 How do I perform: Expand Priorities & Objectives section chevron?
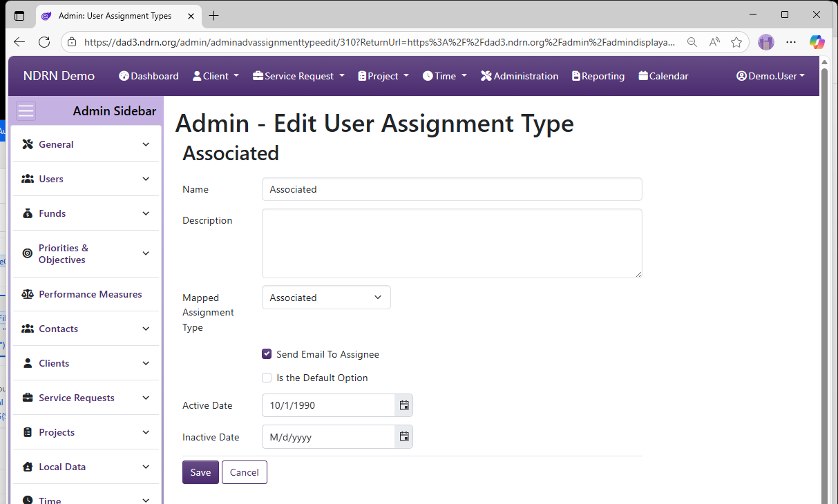point(146,253)
